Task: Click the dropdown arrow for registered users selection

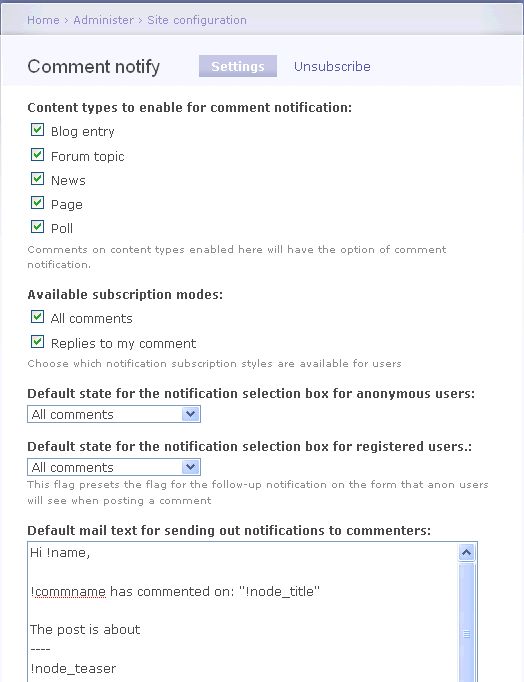Action: tap(190, 467)
